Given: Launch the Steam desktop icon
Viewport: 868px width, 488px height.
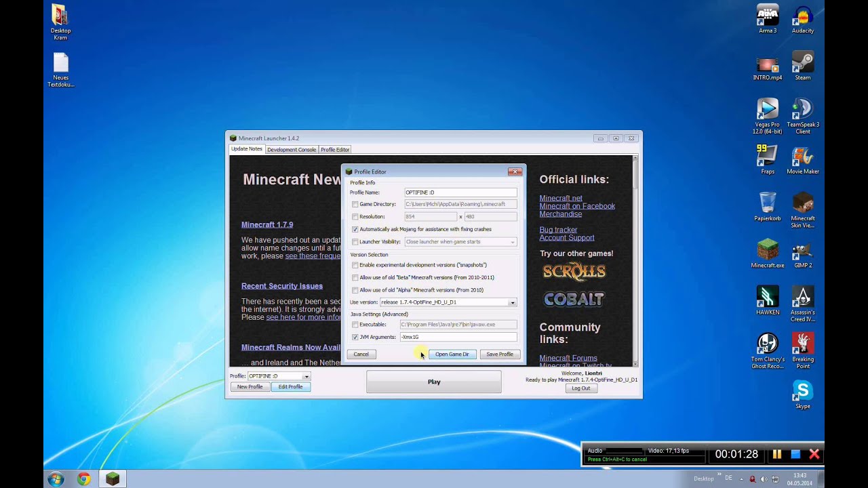Looking at the screenshot, I should click(803, 66).
